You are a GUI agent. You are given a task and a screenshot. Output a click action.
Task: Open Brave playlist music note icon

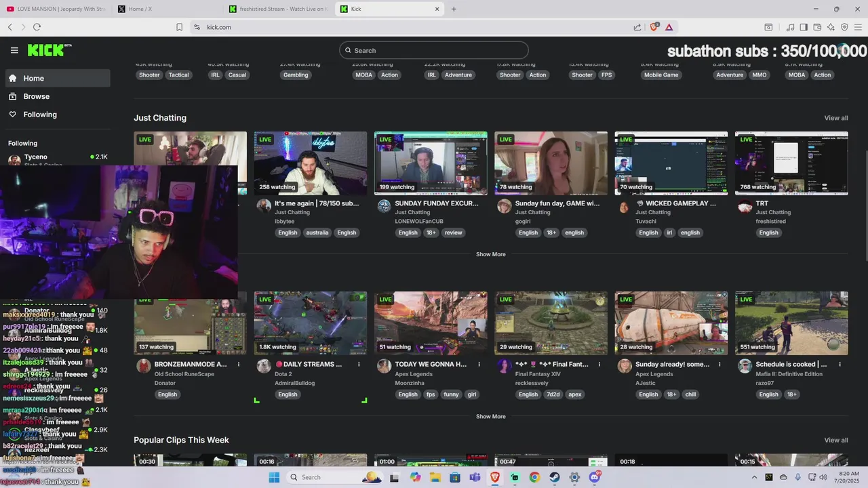click(790, 27)
